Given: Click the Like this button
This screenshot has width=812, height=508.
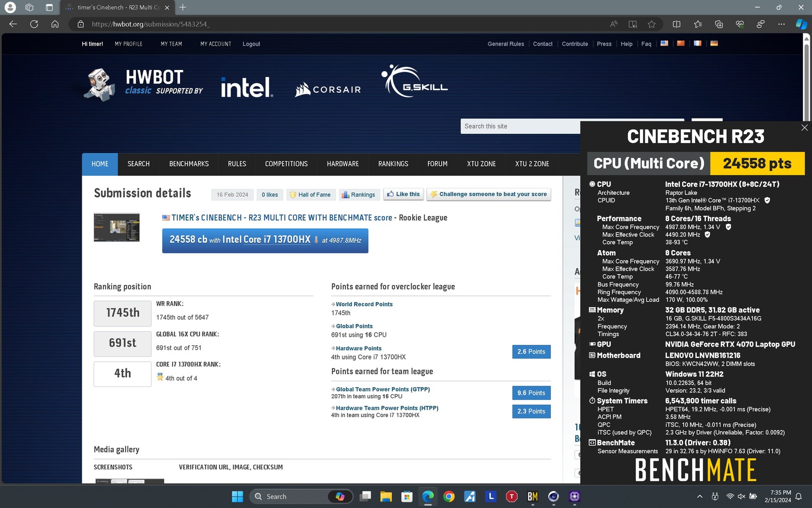Looking at the screenshot, I should (404, 194).
